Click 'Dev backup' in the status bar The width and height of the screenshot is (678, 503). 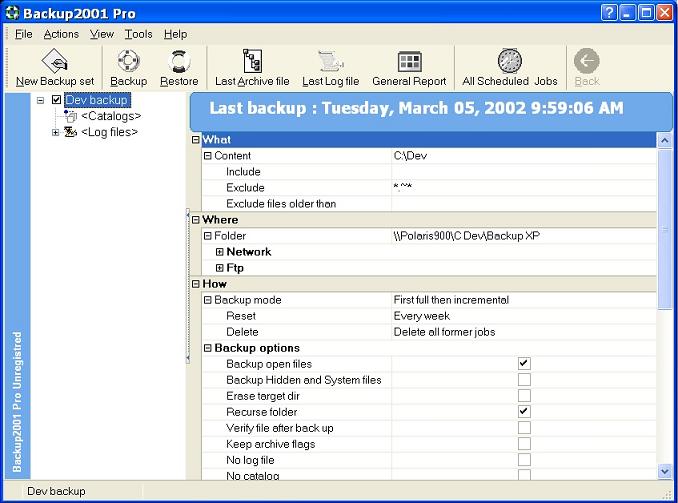56,491
